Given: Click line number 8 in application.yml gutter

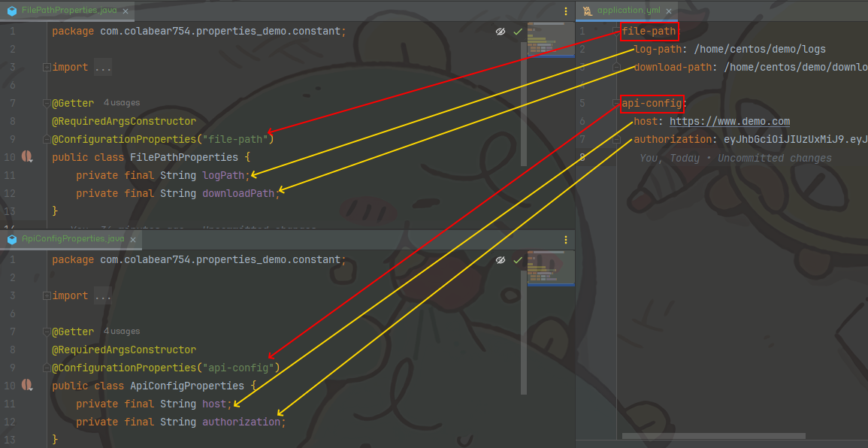Looking at the screenshot, I should click(582, 158).
